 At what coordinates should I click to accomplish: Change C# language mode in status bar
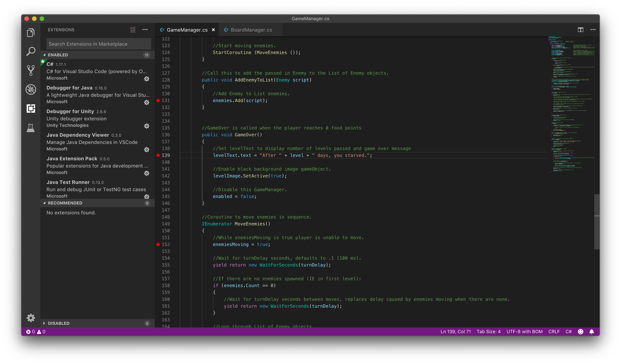point(568,331)
